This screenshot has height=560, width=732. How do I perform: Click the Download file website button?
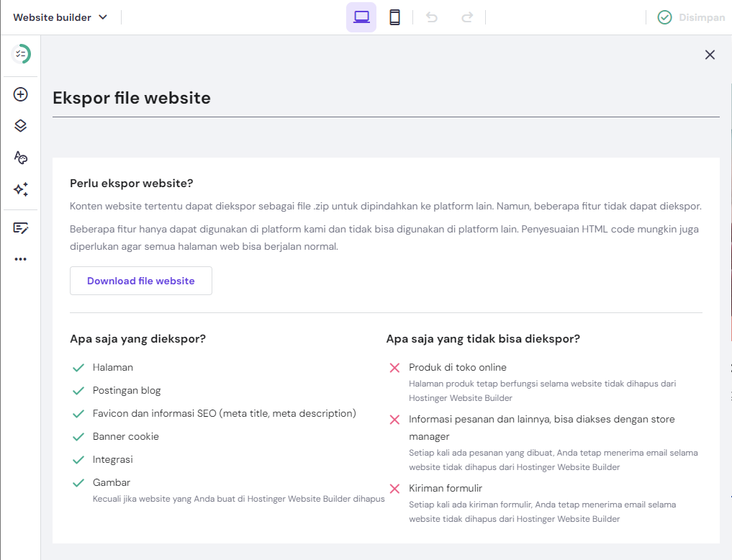pyautogui.click(x=140, y=281)
